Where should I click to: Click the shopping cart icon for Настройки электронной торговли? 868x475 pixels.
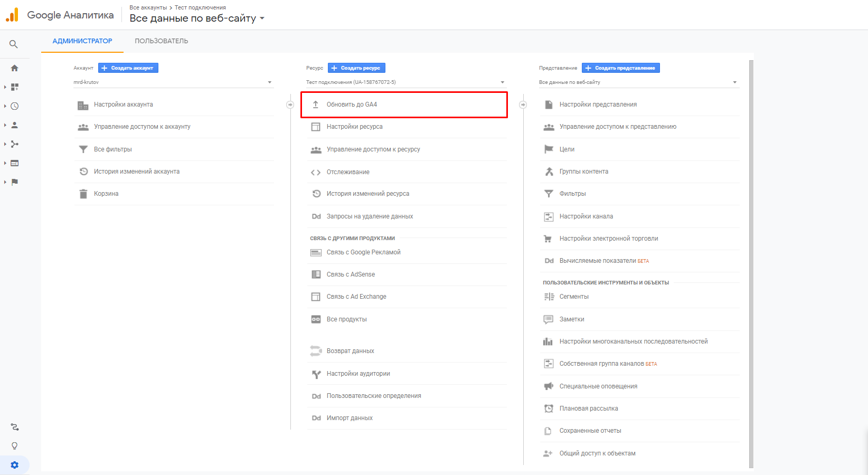click(x=548, y=239)
